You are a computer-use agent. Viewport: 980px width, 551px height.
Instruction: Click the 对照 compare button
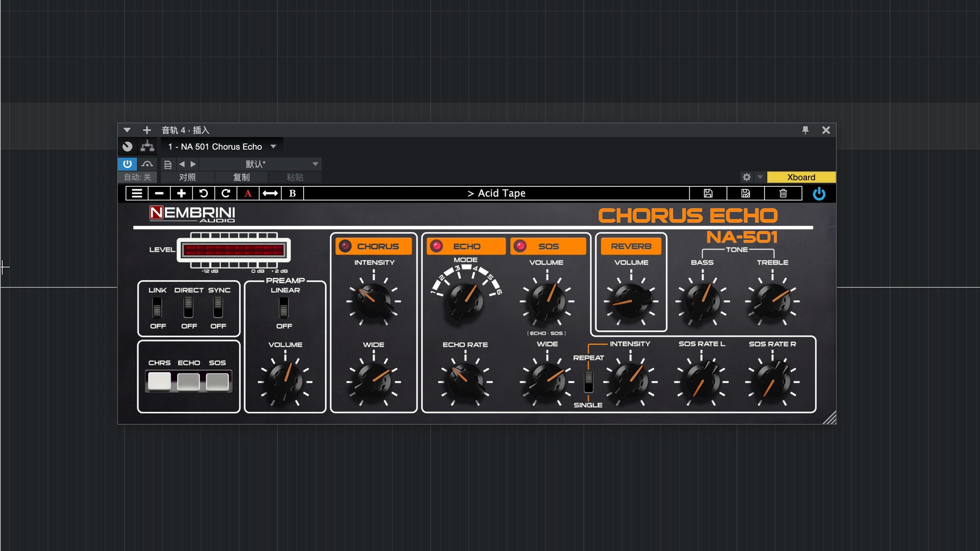pyautogui.click(x=187, y=177)
